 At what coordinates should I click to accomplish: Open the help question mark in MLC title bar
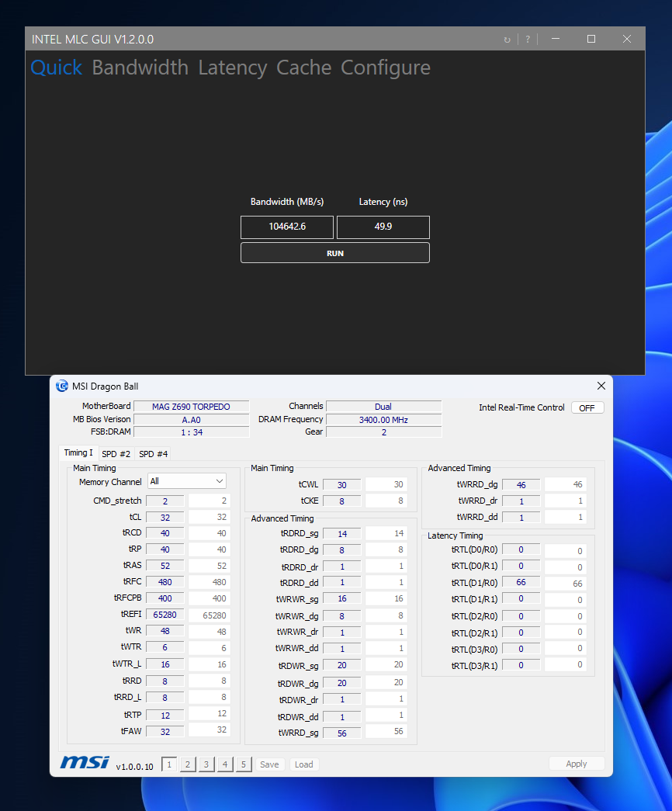point(528,40)
